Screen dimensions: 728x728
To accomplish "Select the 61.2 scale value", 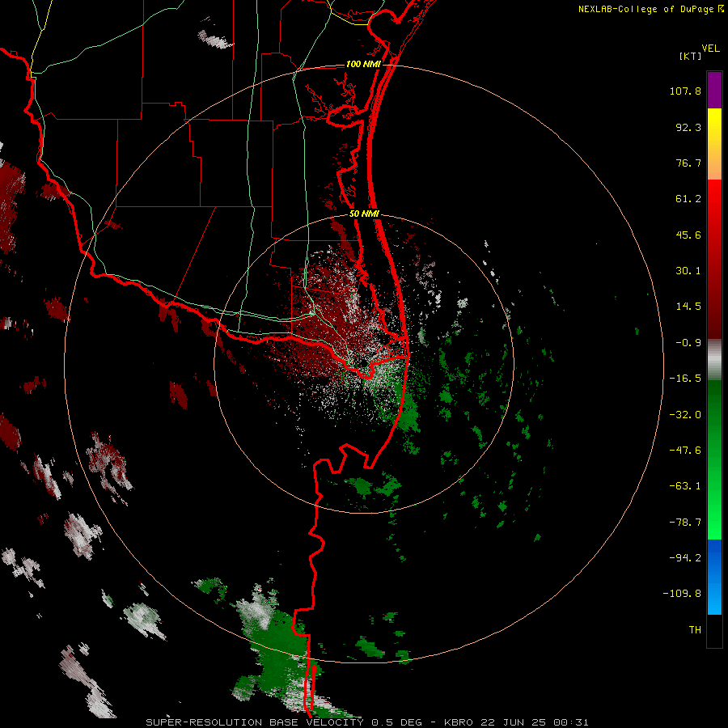I will coord(688,199).
